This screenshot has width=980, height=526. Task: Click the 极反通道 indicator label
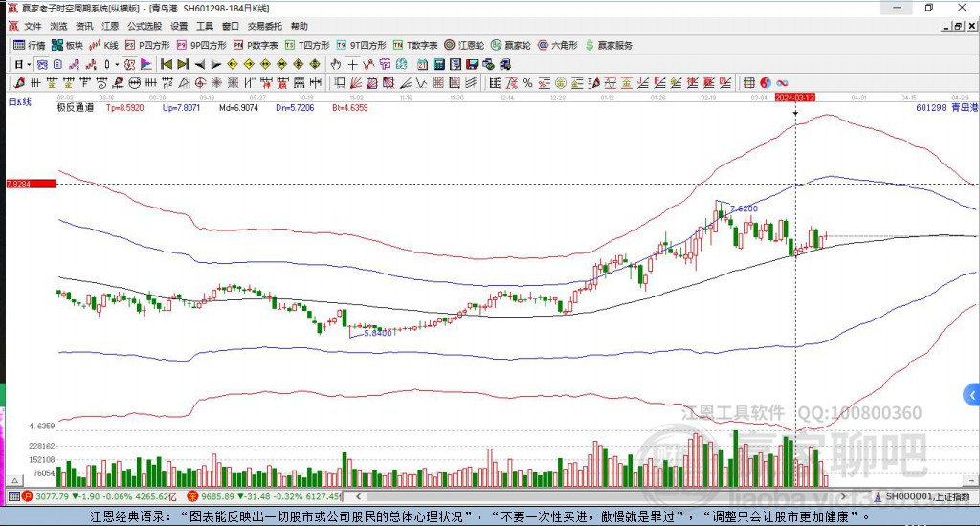[75, 107]
